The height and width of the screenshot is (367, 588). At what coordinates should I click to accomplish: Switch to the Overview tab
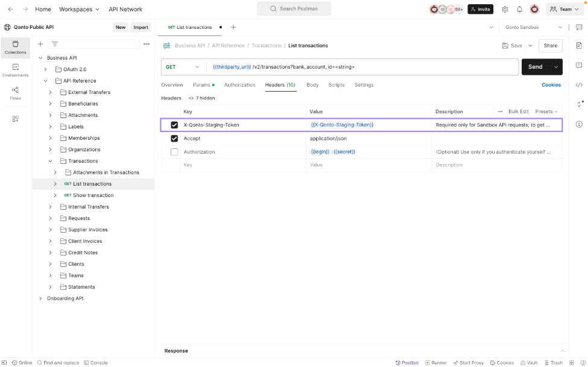pyautogui.click(x=172, y=85)
